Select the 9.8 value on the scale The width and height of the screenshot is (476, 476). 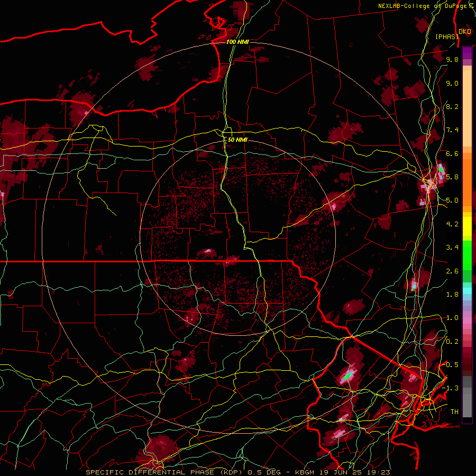(452, 59)
